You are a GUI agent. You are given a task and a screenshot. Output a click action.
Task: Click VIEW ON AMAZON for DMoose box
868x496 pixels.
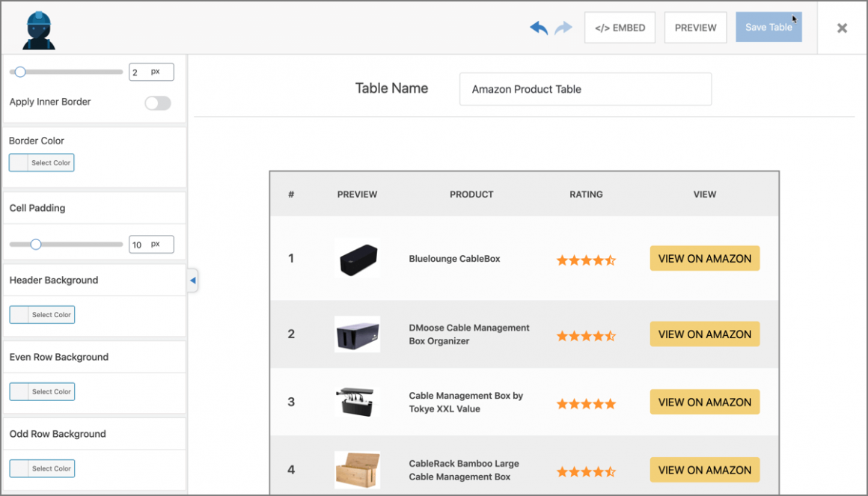(x=705, y=334)
